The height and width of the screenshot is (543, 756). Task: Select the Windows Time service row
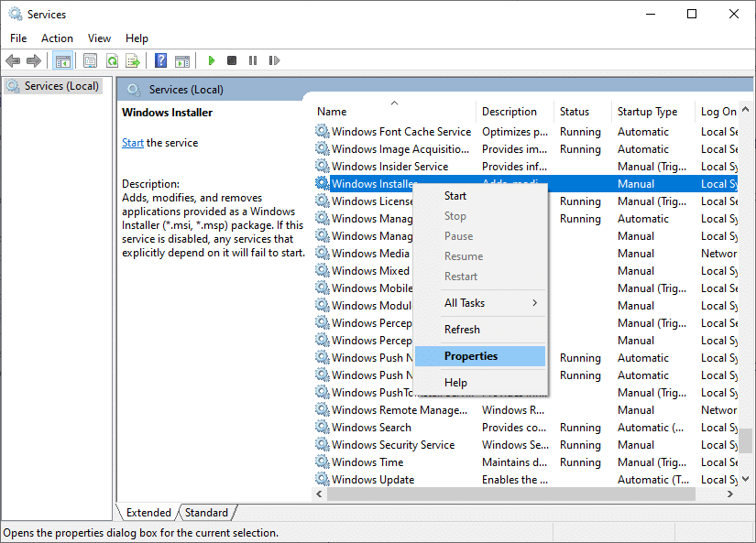526,462
